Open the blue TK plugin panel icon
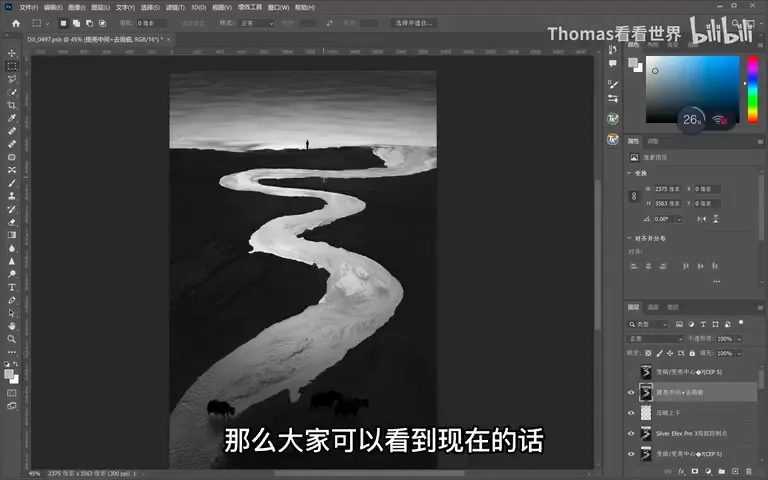Image resolution: width=768 pixels, height=480 pixels. 613,140
